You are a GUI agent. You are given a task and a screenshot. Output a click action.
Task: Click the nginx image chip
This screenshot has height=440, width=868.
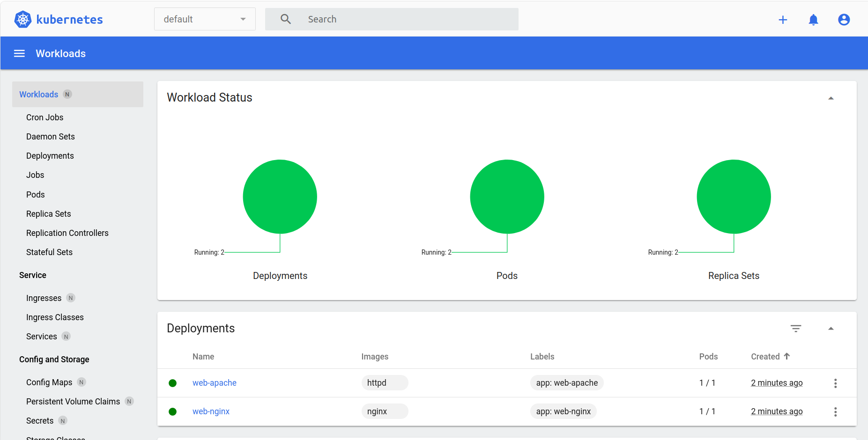pyautogui.click(x=385, y=411)
